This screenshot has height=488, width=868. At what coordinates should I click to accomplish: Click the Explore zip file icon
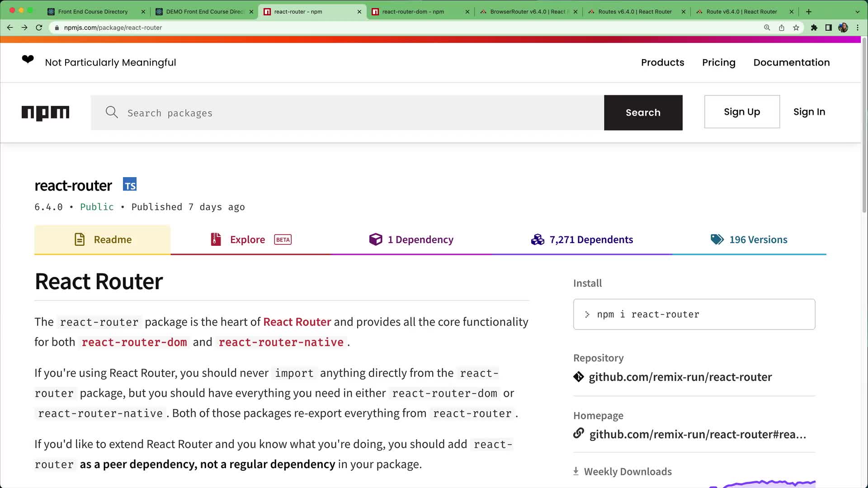point(216,239)
